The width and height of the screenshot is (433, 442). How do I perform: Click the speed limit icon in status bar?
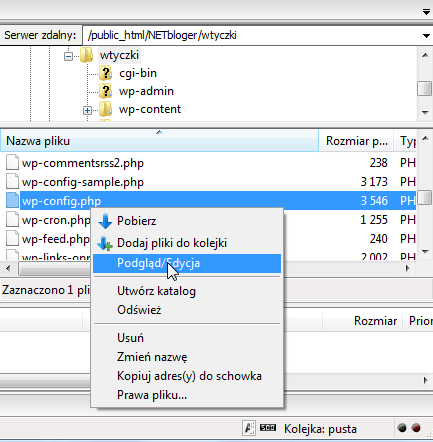[268, 427]
